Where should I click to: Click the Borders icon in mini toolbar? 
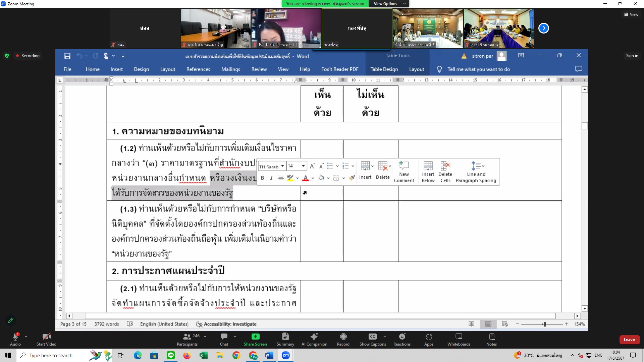tap(336, 178)
